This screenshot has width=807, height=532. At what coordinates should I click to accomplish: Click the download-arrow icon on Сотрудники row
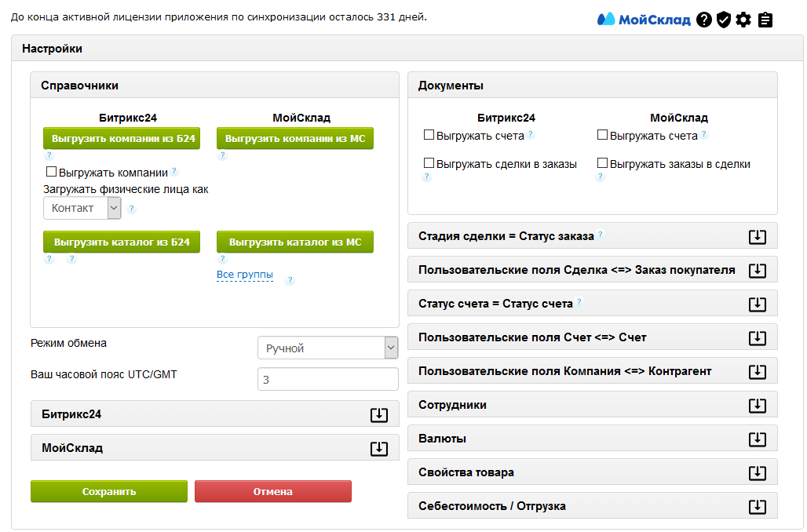click(x=757, y=405)
